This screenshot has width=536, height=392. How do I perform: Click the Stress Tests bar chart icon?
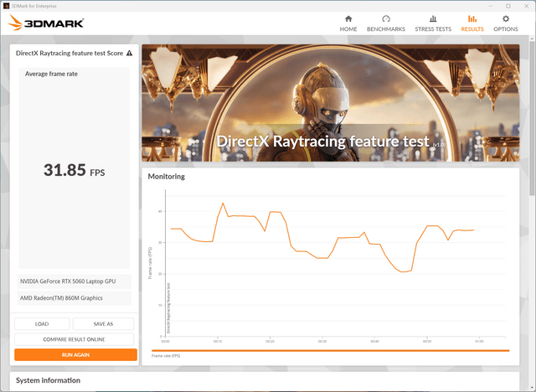click(x=433, y=18)
